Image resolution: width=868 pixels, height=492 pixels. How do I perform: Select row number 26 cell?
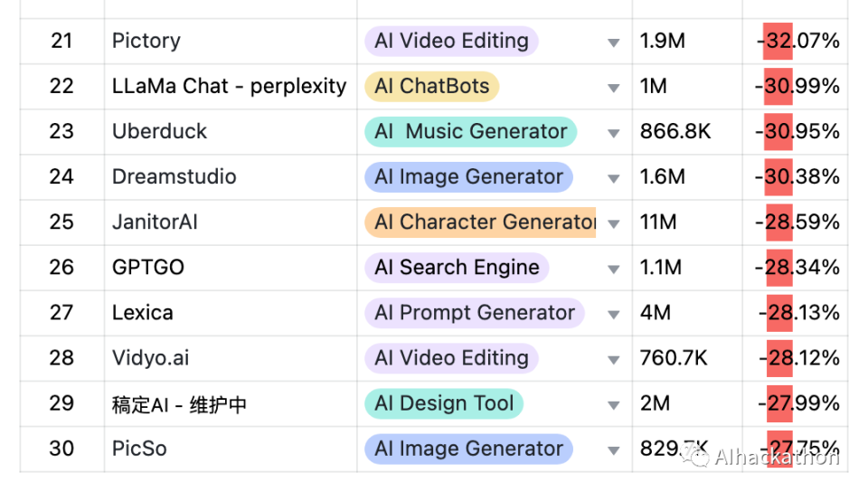click(x=61, y=268)
